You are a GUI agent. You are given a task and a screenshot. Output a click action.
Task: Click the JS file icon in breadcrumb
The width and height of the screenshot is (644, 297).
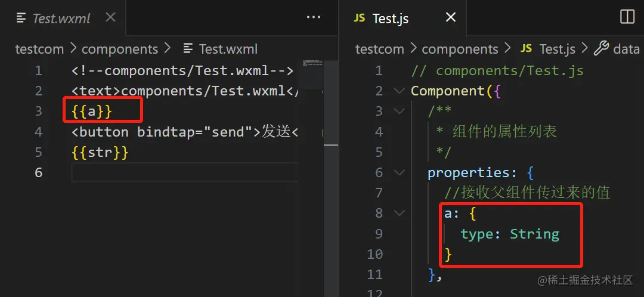coord(527,48)
